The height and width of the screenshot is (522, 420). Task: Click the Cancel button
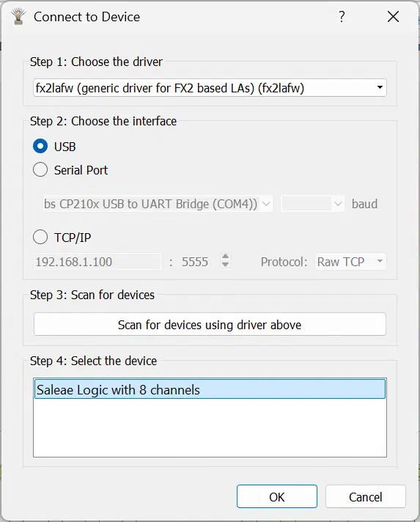click(x=366, y=496)
